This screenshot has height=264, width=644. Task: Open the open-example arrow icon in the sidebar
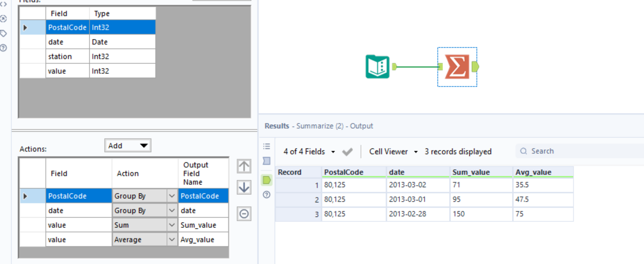[x=4, y=19]
